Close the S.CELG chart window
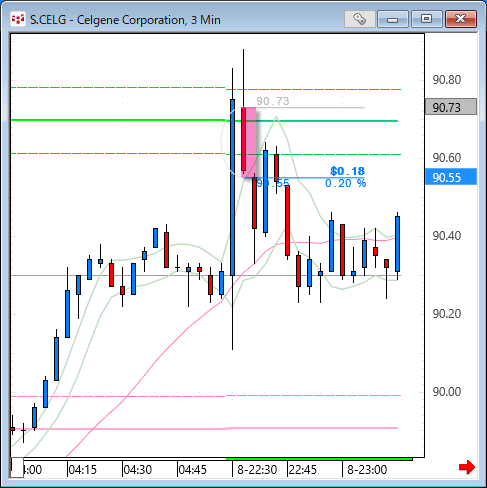This screenshot has height=488, width=487. 461,19
